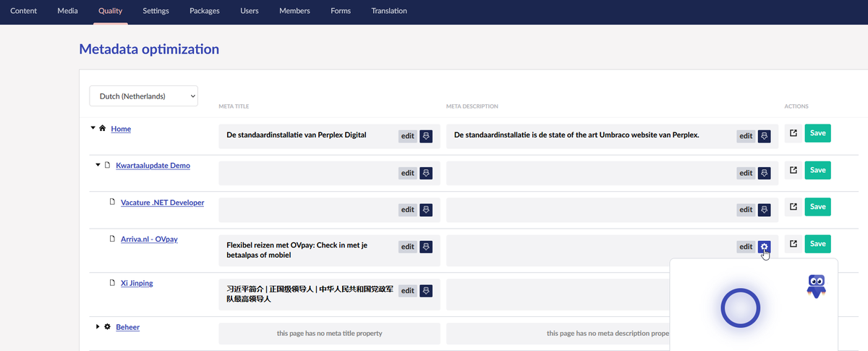
Task: Switch to the Settings tab
Action: coord(156,11)
